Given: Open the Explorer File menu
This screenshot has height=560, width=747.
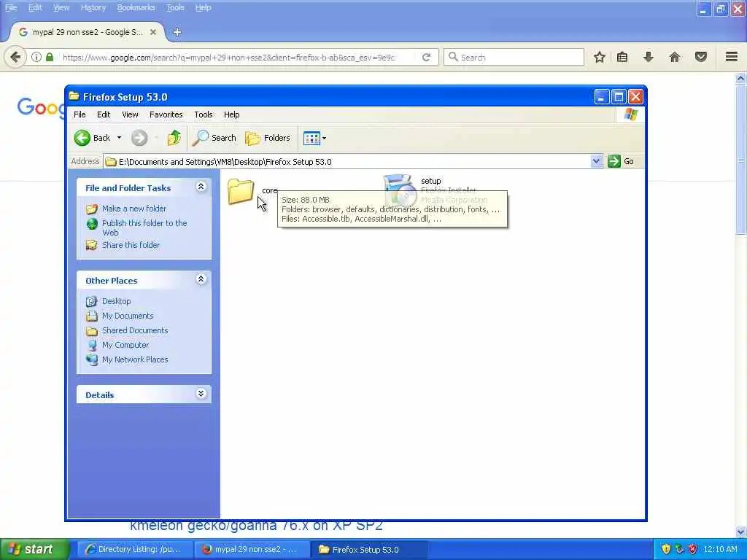Looking at the screenshot, I should [x=80, y=114].
